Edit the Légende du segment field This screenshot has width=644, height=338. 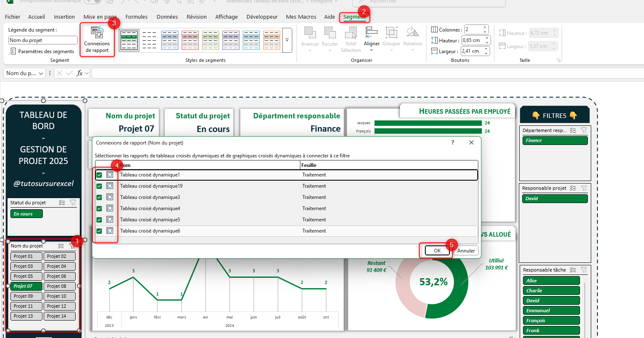(43, 40)
